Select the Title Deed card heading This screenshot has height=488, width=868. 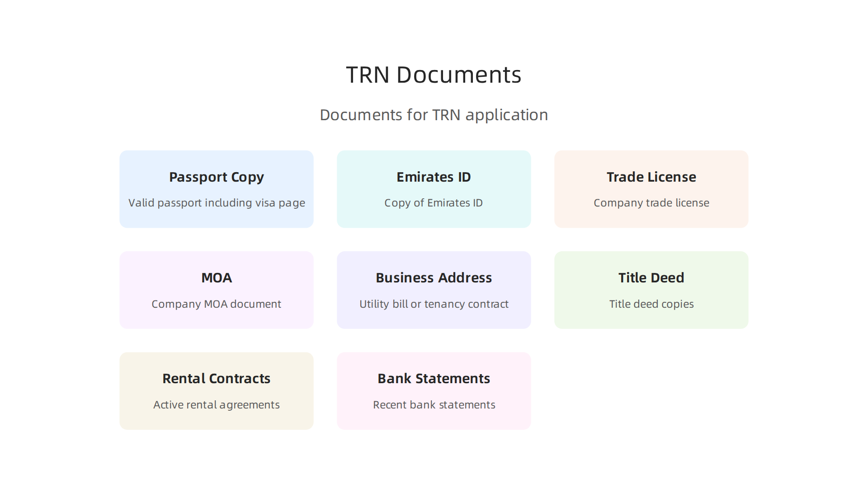[651, 277]
